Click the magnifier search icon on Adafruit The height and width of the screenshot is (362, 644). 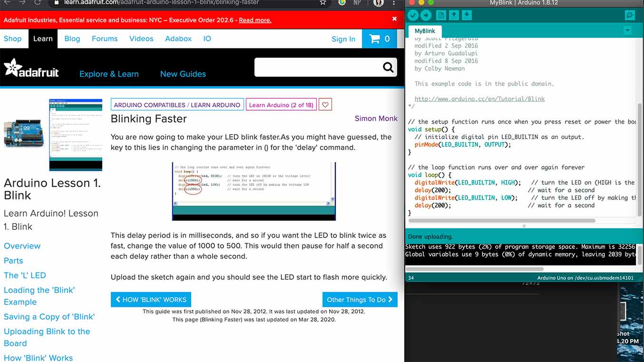point(389,67)
